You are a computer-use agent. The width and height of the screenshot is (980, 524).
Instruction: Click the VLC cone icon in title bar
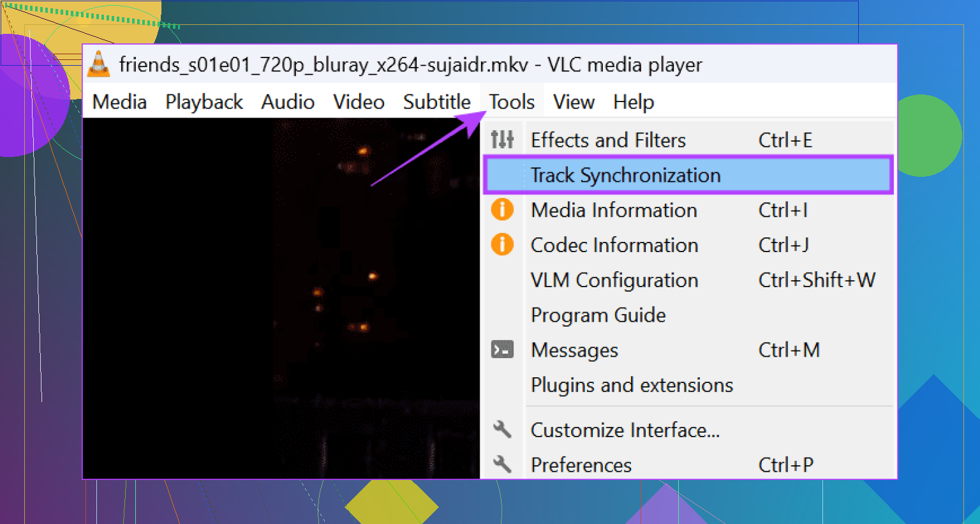98,64
